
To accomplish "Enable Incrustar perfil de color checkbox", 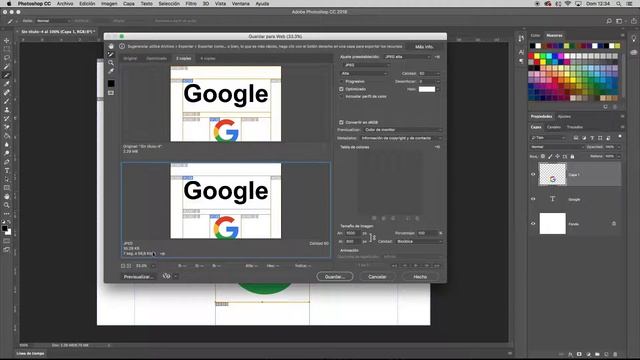I will pyautogui.click(x=341, y=96).
